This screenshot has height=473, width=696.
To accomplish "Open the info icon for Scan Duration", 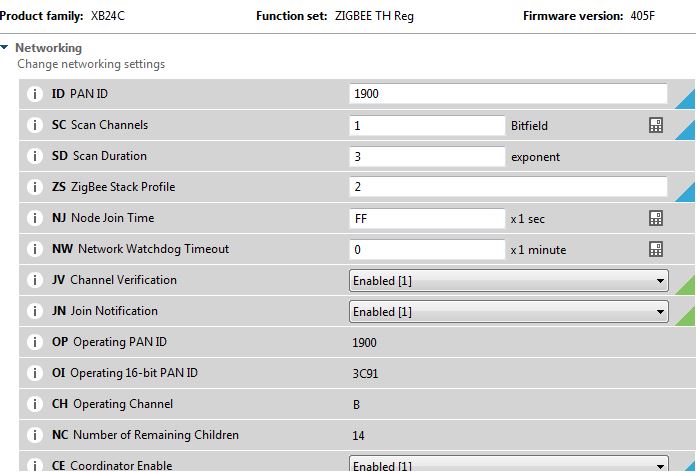I will pyautogui.click(x=35, y=156).
